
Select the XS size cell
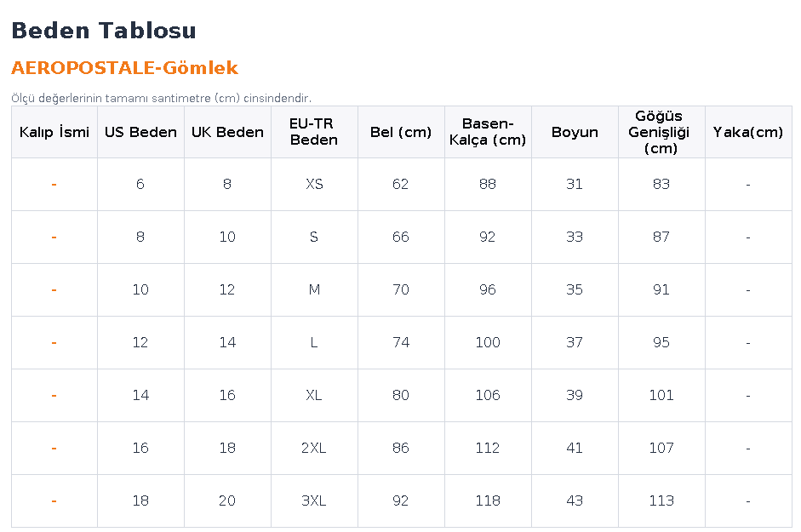pos(314,184)
